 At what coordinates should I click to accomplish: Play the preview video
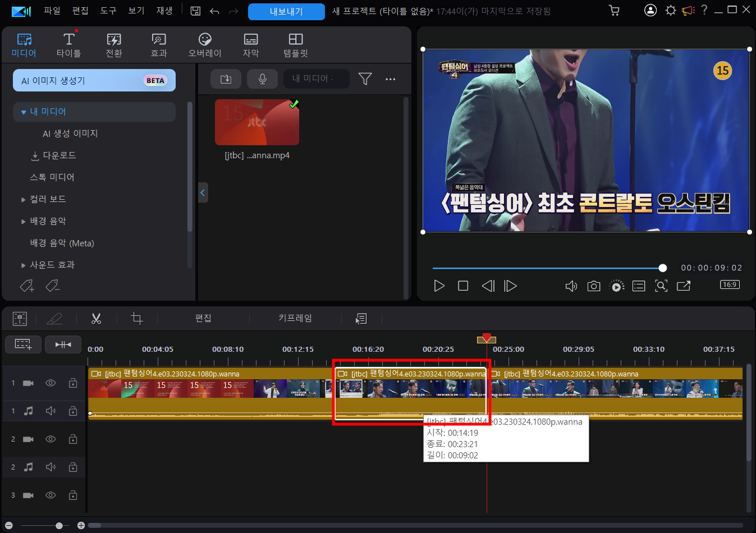point(439,286)
